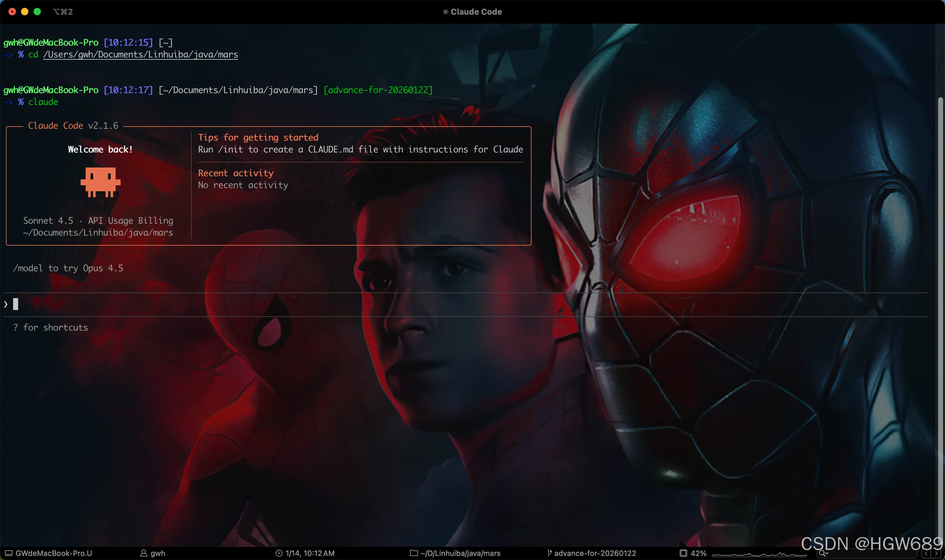Click the CPU usage sparkline graph

coord(759,554)
